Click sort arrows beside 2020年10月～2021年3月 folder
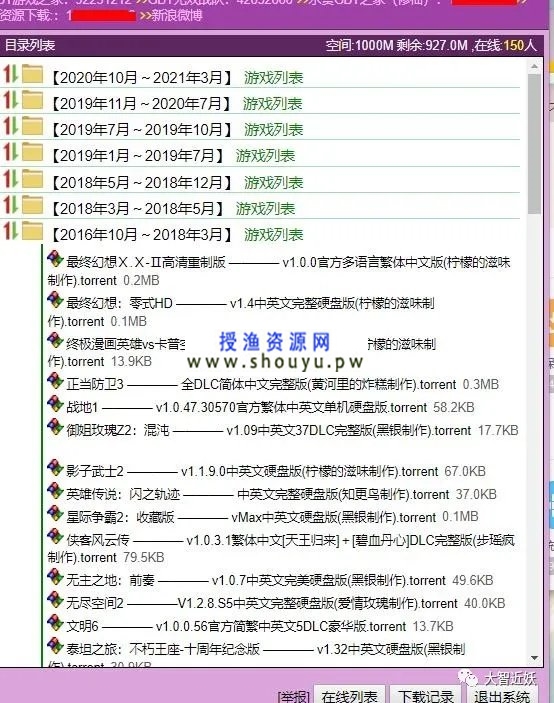554x703 pixels. pos(11,74)
